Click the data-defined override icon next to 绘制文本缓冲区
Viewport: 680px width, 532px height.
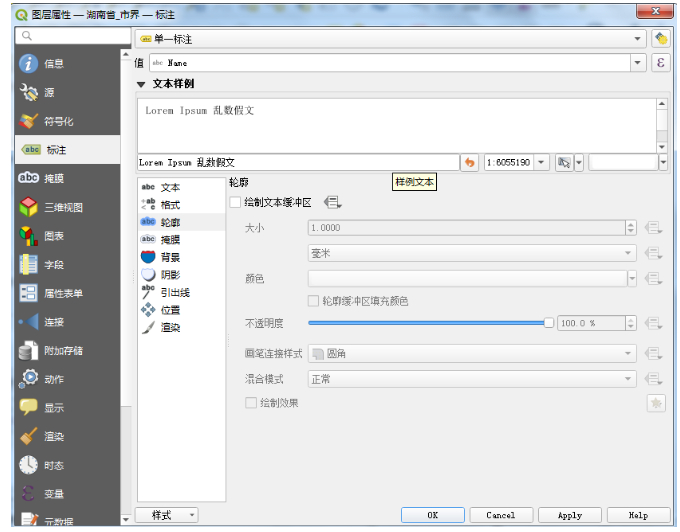(332, 202)
